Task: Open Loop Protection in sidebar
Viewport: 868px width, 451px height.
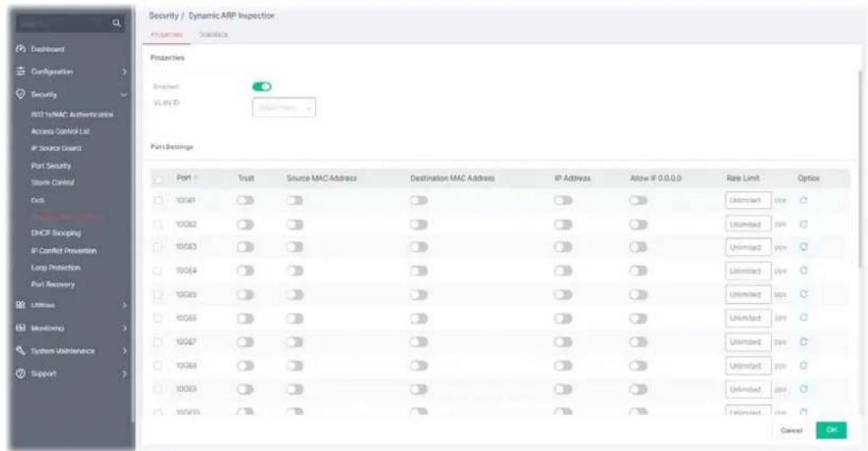Action: point(56,268)
